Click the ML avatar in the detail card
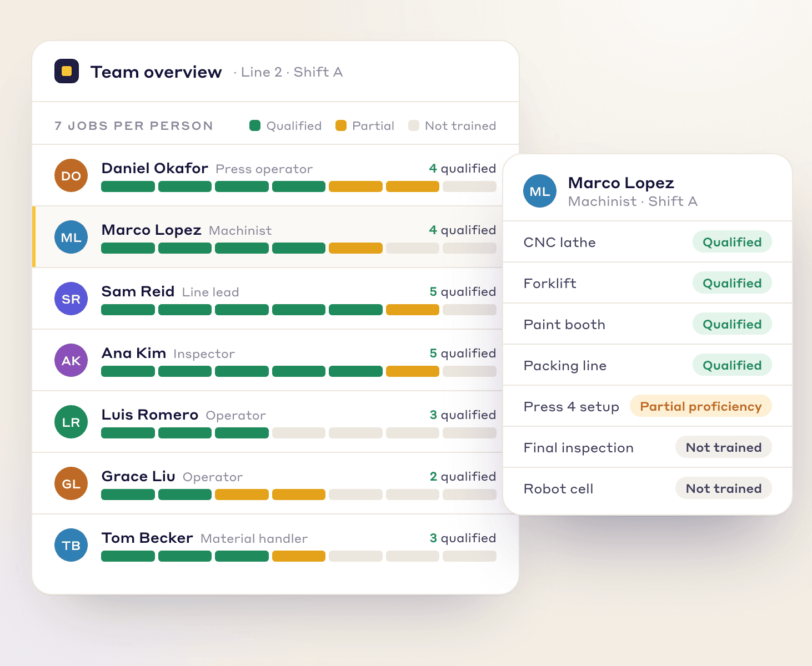The image size is (812, 666). pyautogui.click(x=540, y=191)
